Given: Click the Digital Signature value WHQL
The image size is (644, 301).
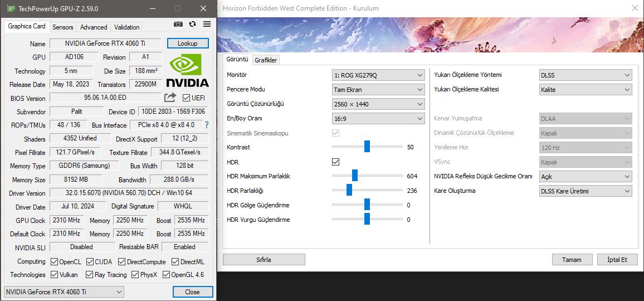Looking at the screenshot, I should coord(183,206).
